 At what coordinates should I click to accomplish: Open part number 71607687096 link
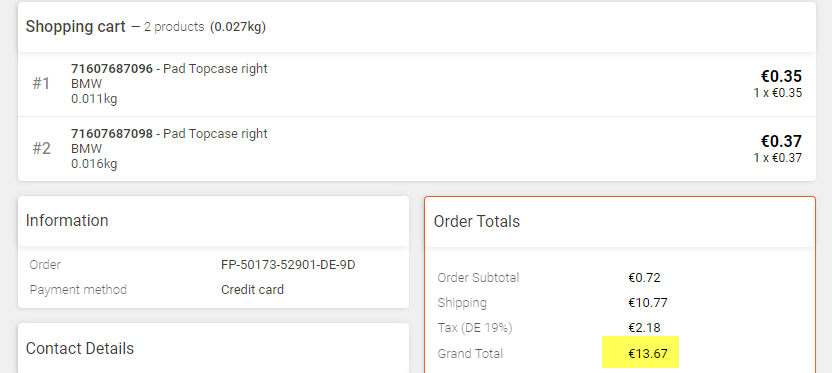coord(112,68)
